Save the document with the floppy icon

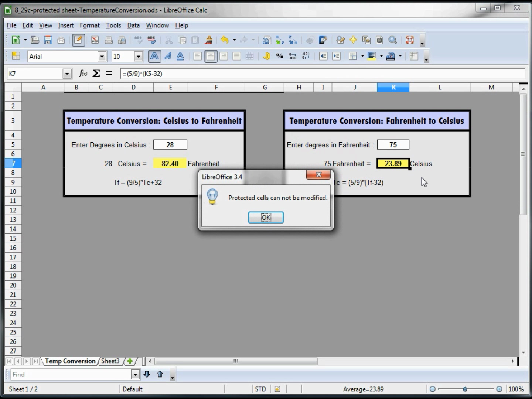(x=48, y=40)
